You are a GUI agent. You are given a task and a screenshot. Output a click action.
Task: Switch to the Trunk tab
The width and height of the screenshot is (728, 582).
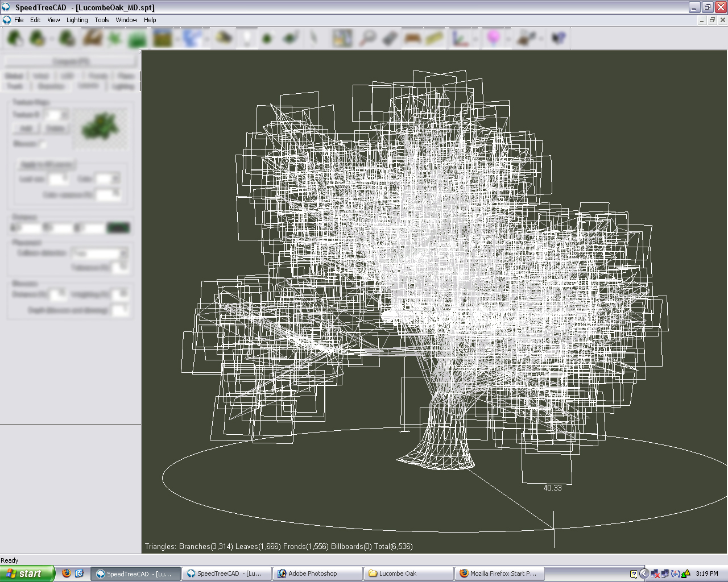[15, 86]
